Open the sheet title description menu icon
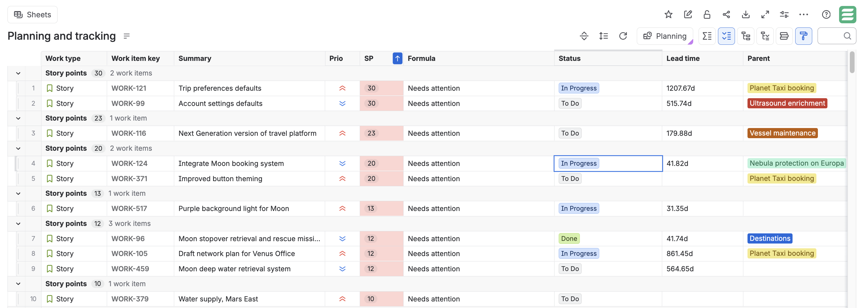The height and width of the screenshot is (308, 868). (x=127, y=36)
